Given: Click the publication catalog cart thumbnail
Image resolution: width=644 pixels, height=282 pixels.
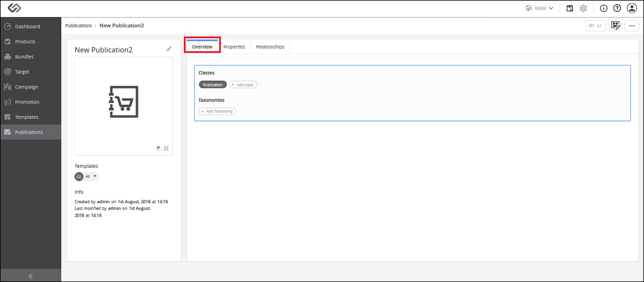Looking at the screenshot, I should [124, 102].
